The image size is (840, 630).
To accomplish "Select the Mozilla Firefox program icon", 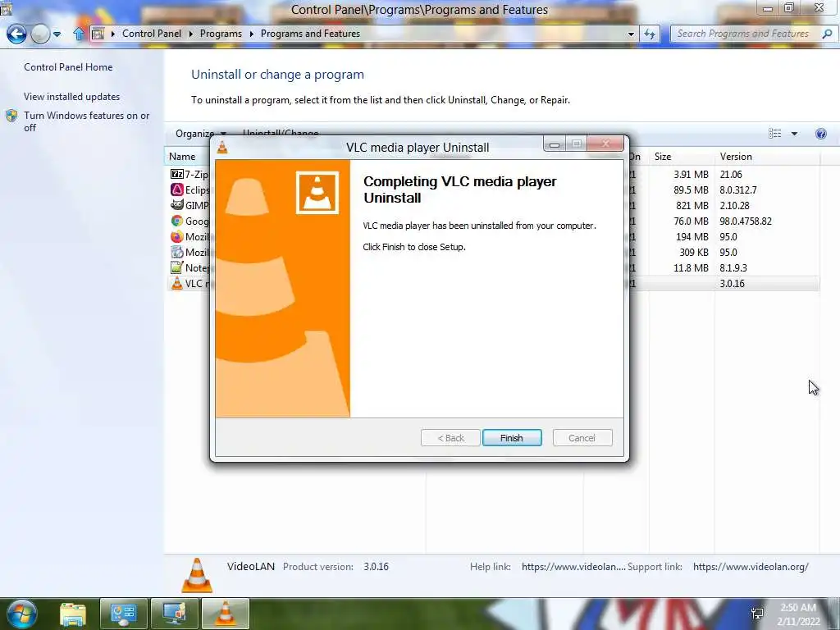I will point(177,236).
